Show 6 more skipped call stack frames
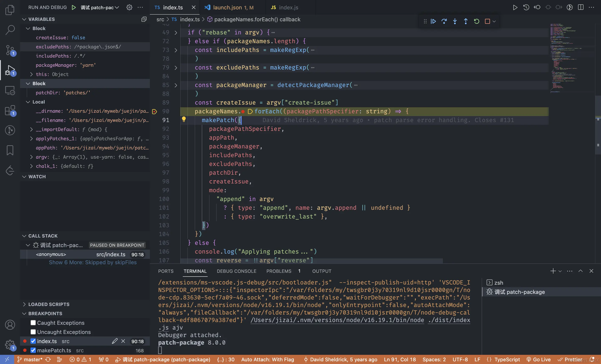 tap(93, 262)
